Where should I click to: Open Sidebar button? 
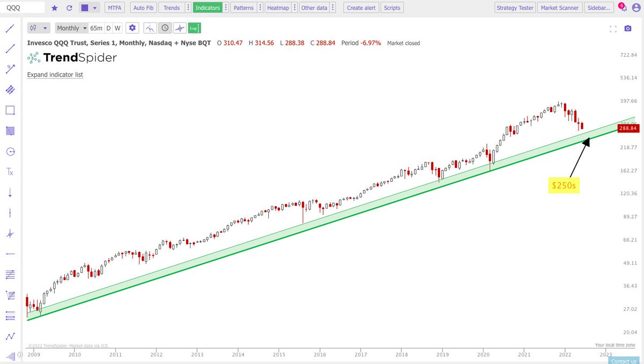599,8
